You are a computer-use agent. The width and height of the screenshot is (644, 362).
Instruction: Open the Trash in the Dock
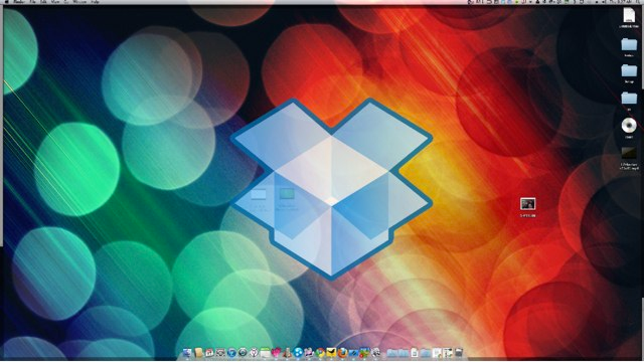[x=458, y=353]
